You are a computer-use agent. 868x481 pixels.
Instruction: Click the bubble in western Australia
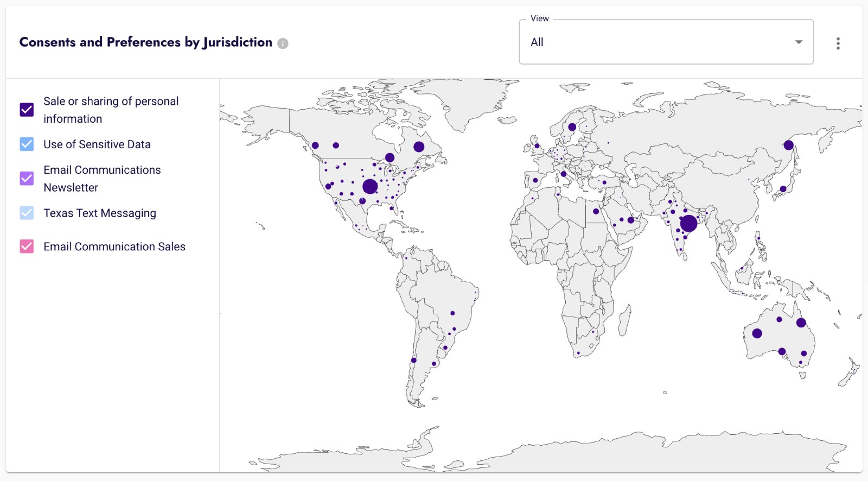pyautogui.click(x=757, y=333)
